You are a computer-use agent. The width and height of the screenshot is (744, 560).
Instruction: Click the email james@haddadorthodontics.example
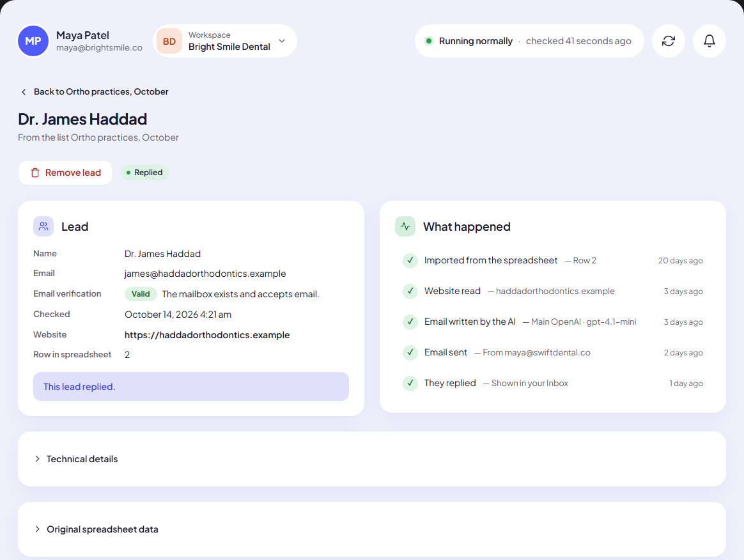pos(205,274)
